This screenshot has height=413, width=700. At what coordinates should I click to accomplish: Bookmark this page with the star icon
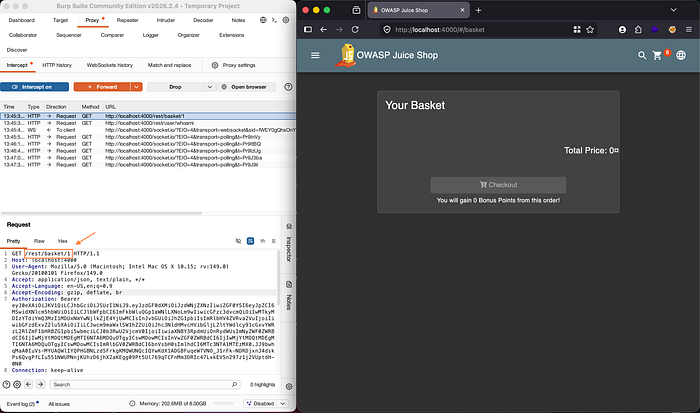590,29
